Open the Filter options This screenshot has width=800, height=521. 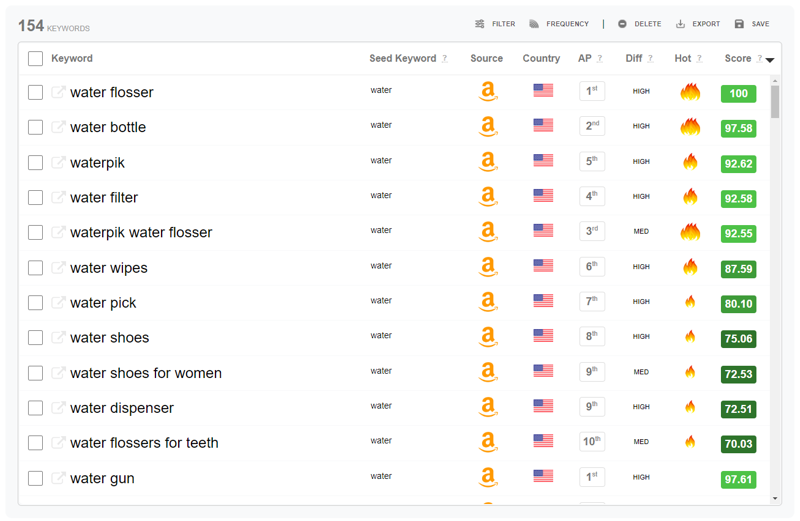coord(494,24)
